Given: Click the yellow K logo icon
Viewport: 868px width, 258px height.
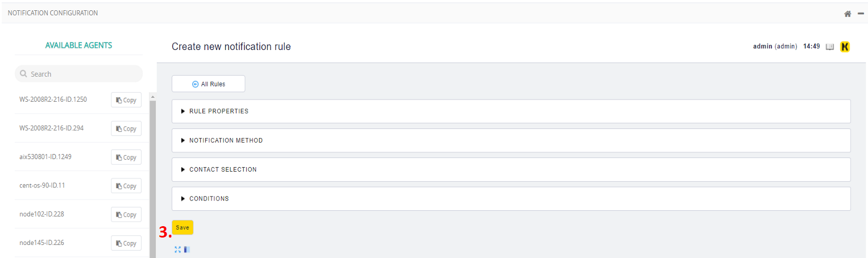Looking at the screenshot, I should (x=845, y=47).
